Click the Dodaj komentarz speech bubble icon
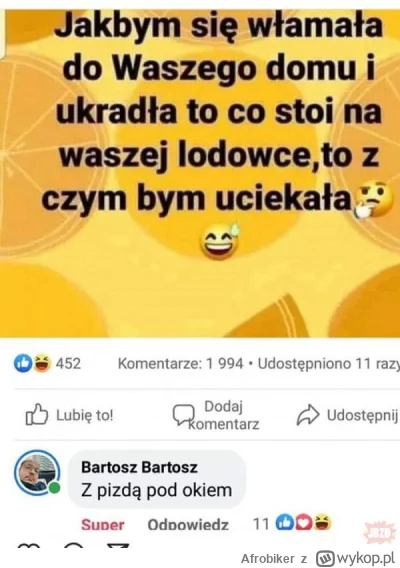 (x=183, y=415)
